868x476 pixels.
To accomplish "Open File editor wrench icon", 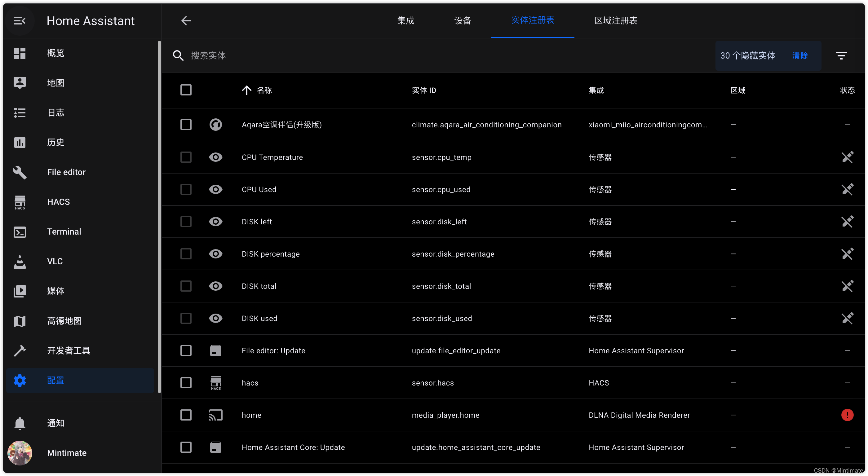I will pos(20,172).
